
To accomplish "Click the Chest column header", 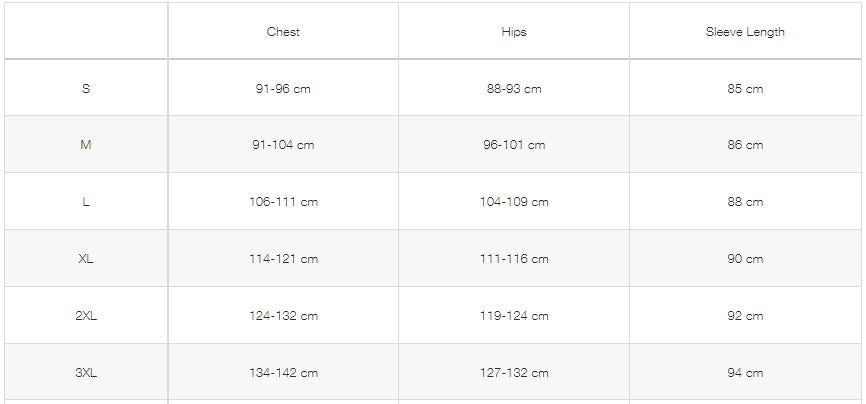I will pyautogui.click(x=283, y=32).
